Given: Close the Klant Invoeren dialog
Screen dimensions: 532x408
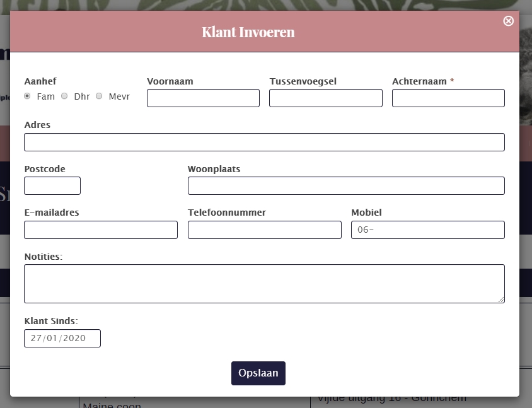Looking at the screenshot, I should click(508, 21).
